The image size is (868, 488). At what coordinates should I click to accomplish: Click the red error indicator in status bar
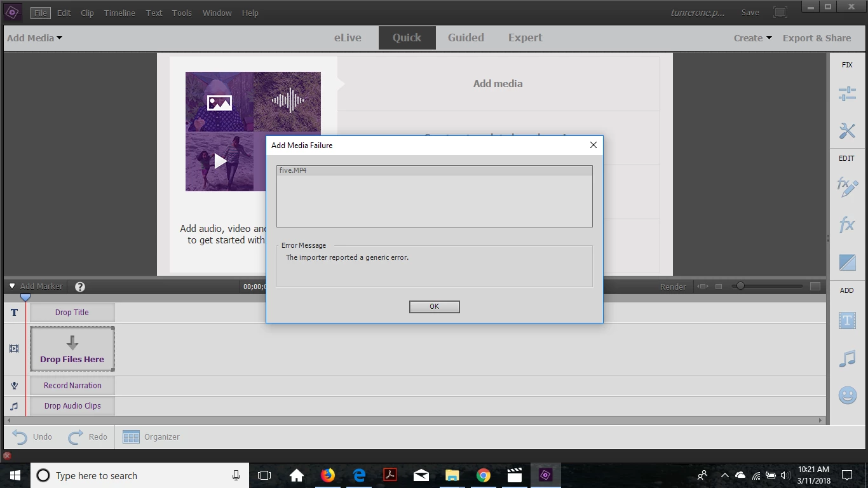8,456
